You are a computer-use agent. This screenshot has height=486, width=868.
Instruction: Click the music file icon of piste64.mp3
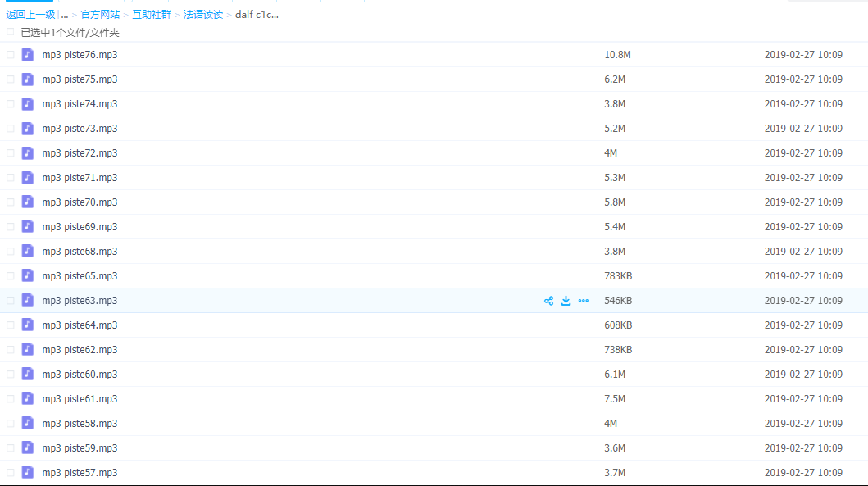28,325
